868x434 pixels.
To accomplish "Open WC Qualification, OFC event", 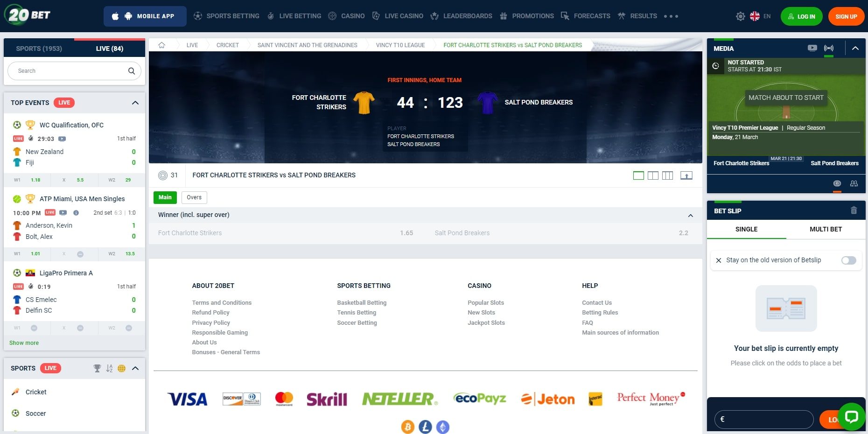I will coord(71,125).
